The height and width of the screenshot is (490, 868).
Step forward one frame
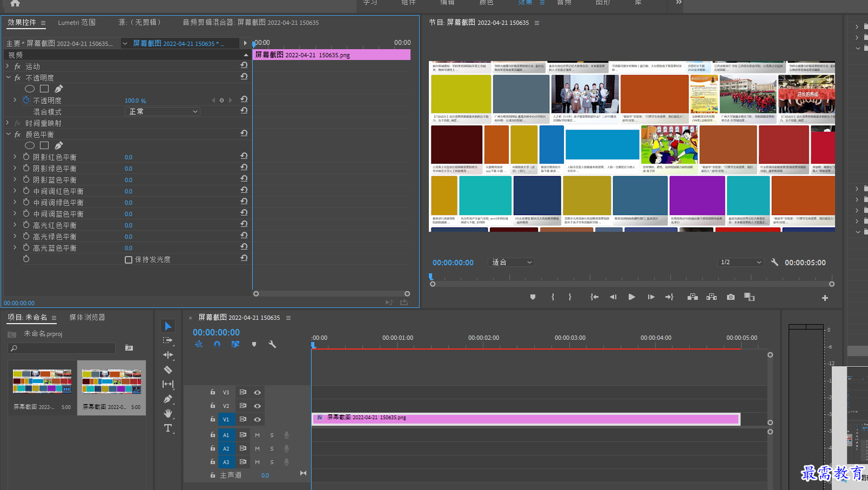(651, 297)
